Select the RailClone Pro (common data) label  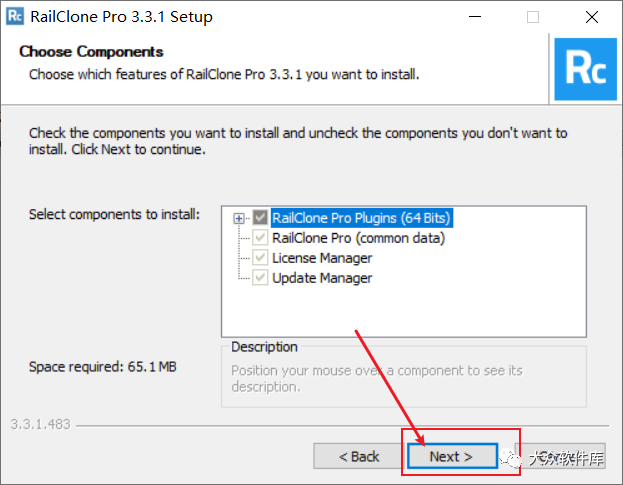click(358, 238)
